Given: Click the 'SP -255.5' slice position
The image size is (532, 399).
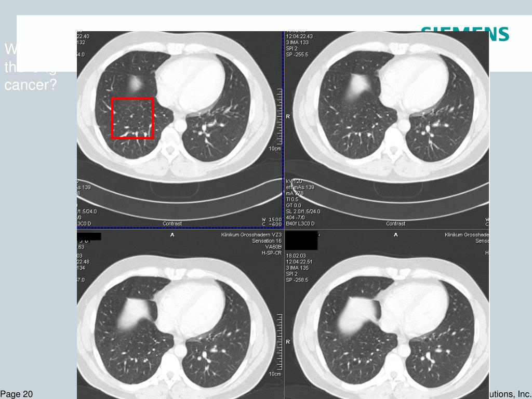Looking at the screenshot, I should (297, 55).
